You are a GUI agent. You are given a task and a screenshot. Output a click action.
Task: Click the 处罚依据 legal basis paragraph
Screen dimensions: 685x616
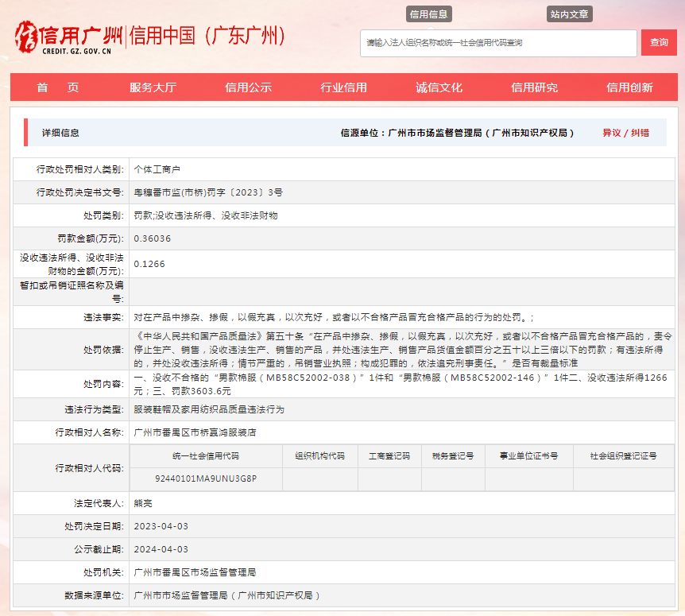coord(403,350)
